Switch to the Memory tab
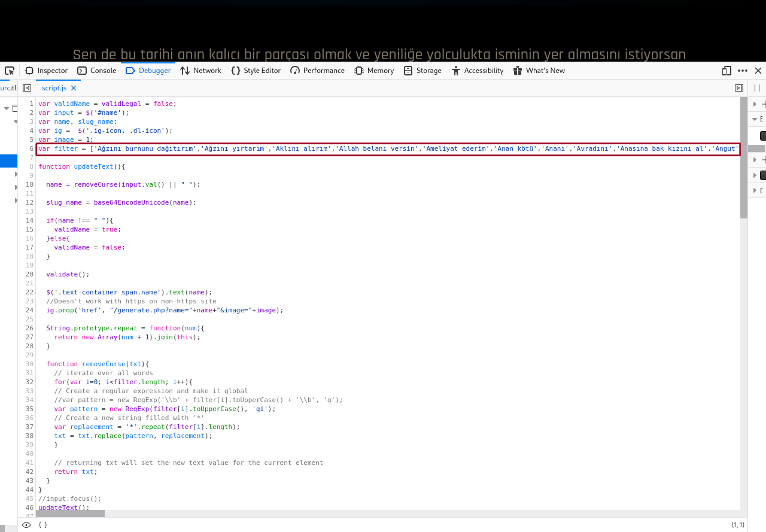 click(x=374, y=71)
